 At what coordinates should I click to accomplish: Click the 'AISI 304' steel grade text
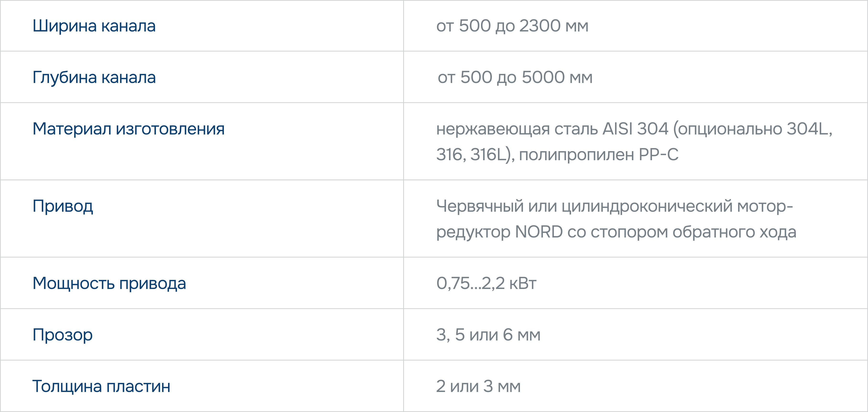(635, 129)
